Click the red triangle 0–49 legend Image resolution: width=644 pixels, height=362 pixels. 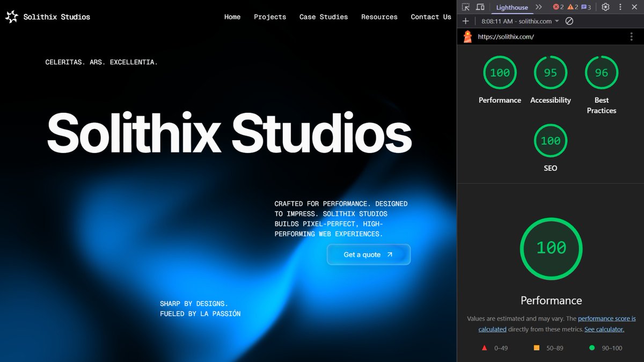pyautogui.click(x=495, y=348)
